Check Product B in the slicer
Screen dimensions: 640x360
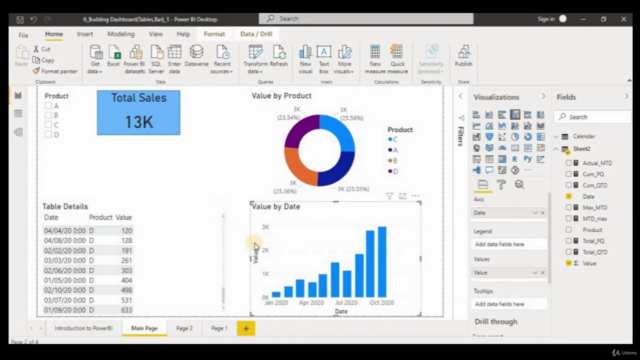click(x=48, y=116)
